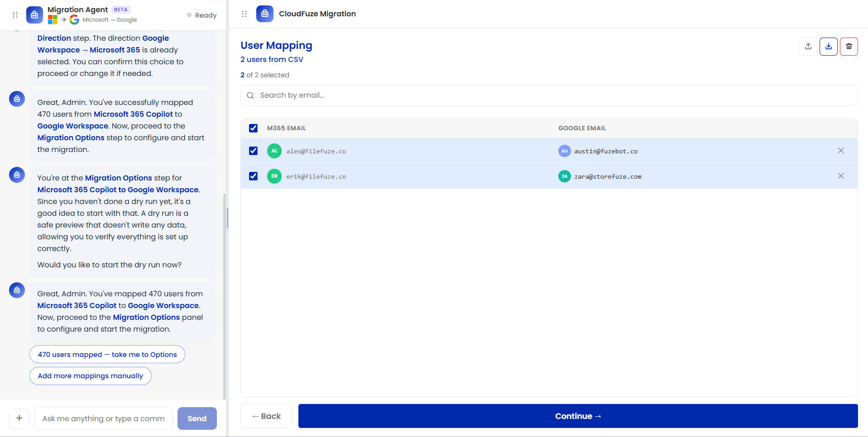Click the 'zara@storefuze.com' email text
This screenshot has height=437, width=868.
tap(608, 176)
